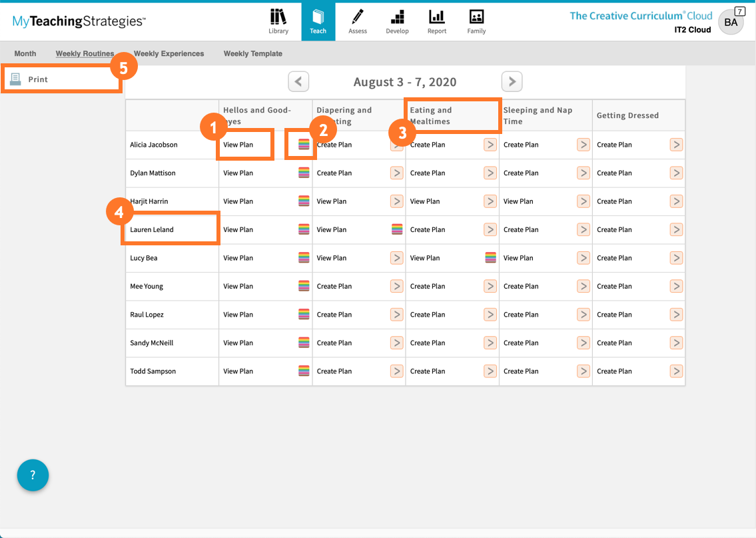
Task: Expand Alicia Jacobson's Sleeping and Nap Time plan
Action: click(x=583, y=144)
